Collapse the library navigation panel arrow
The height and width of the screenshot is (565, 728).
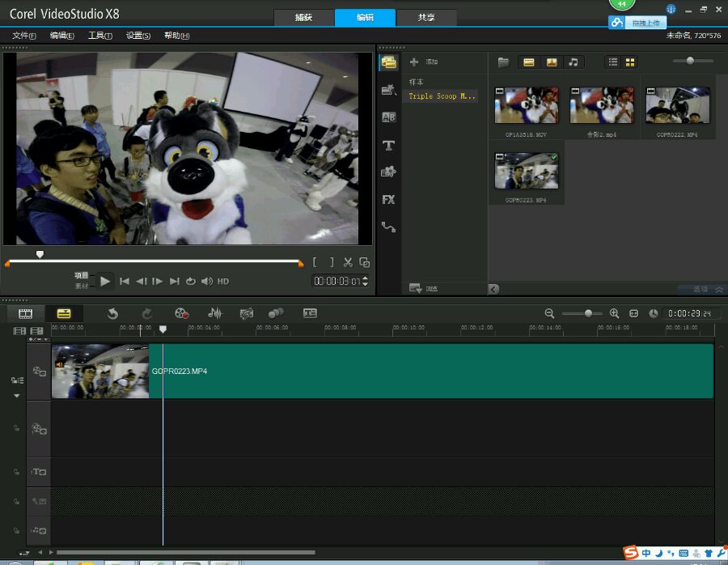493,289
